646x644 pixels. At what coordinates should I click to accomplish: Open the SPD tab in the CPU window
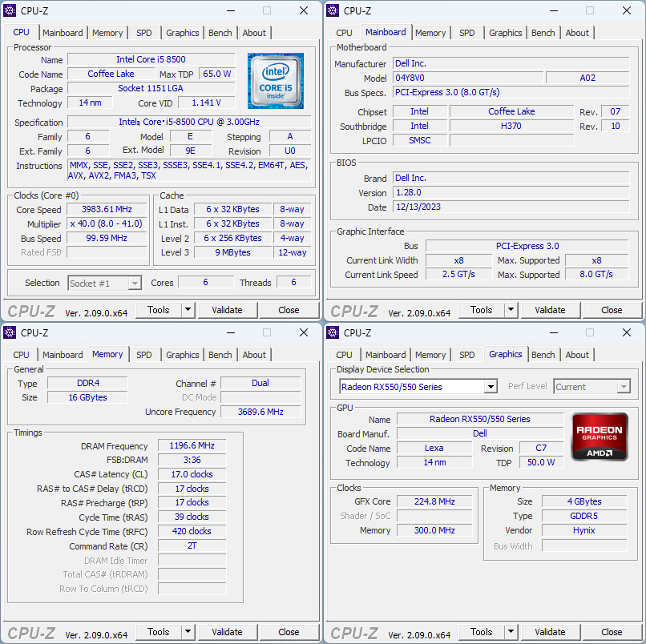tap(144, 33)
